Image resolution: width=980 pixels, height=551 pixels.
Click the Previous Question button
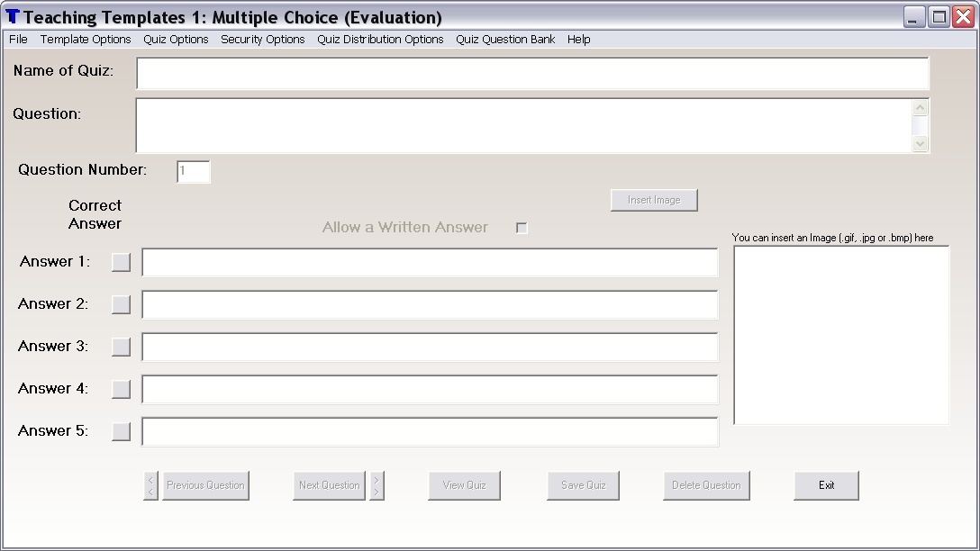pyautogui.click(x=205, y=485)
